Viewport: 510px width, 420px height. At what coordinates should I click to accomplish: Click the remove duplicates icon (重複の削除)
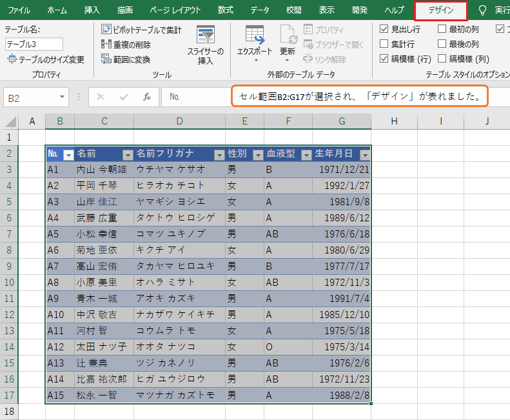(106, 45)
